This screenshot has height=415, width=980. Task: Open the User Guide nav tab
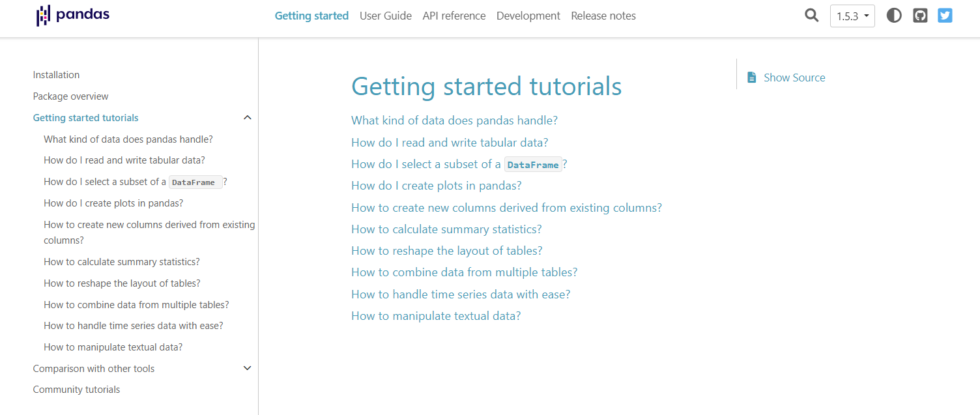(x=386, y=16)
